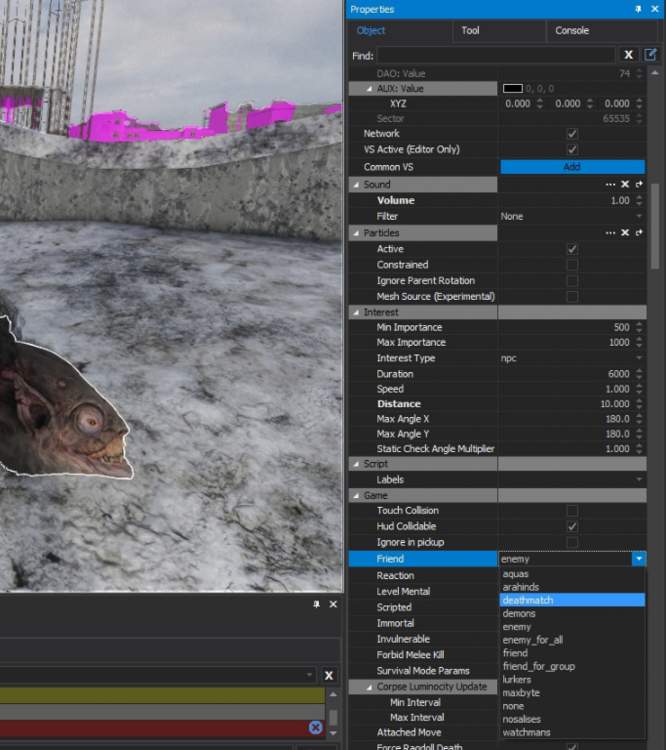Open Sound section more options ellipsis
Image resolution: width=666 pixels, height=750 pixels.
(610, 185)
